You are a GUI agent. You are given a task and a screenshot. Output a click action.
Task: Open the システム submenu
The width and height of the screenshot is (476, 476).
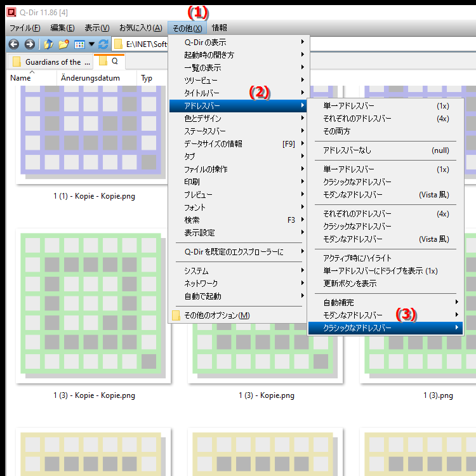(x=238, y=270)
